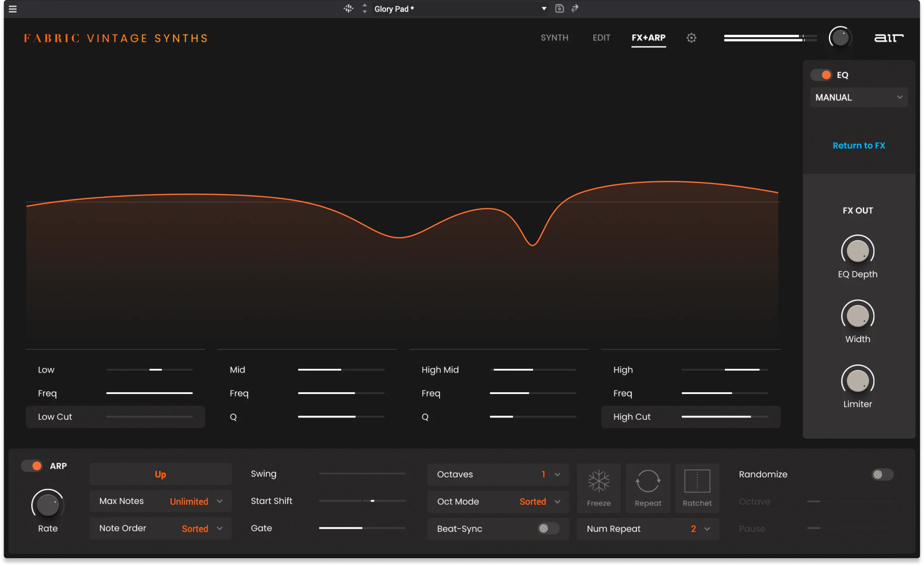Activate the Freeze snowflake button
The height and width of the screenshot is (566, 924).
pos(598,487)
